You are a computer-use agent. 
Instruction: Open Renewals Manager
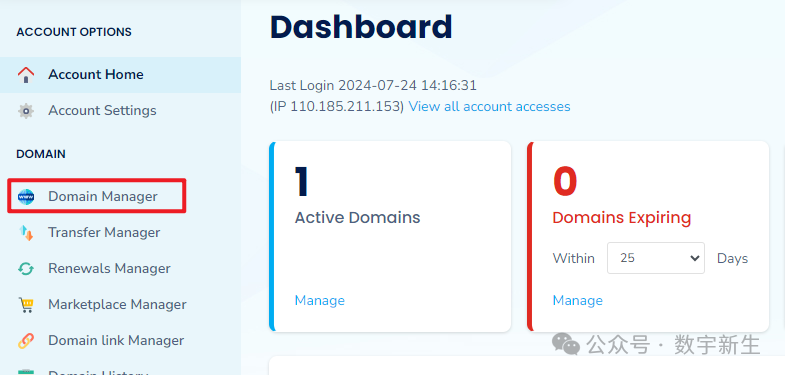pos(109,269)
